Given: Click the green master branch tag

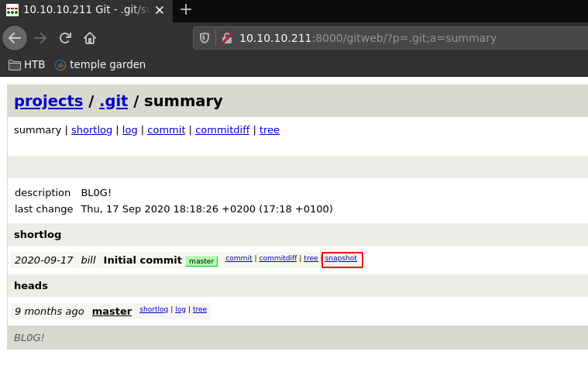Looking at the screenshot, I should (201, 261).
